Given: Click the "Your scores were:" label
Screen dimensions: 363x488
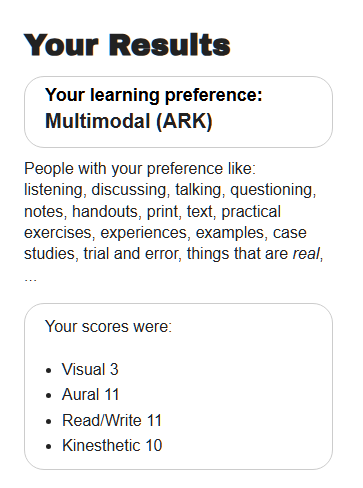Looking at the screenshot, I should pyautogui.click(x=108, y=326).
